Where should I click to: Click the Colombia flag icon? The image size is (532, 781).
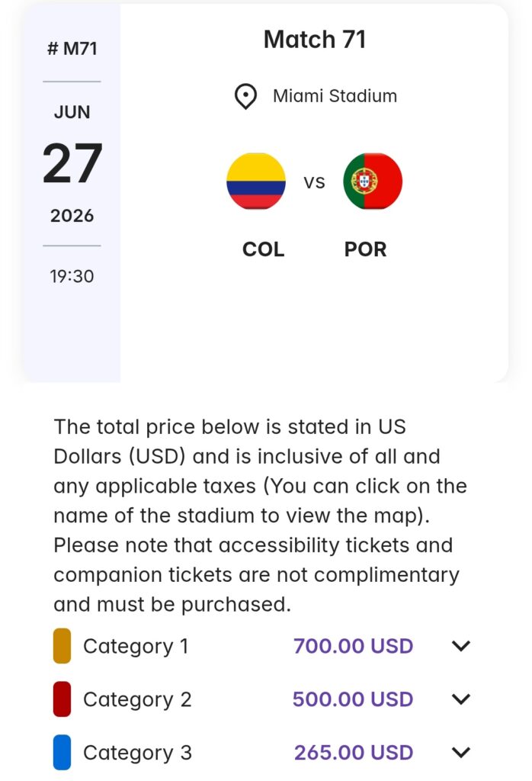click(x=256, y=182)
